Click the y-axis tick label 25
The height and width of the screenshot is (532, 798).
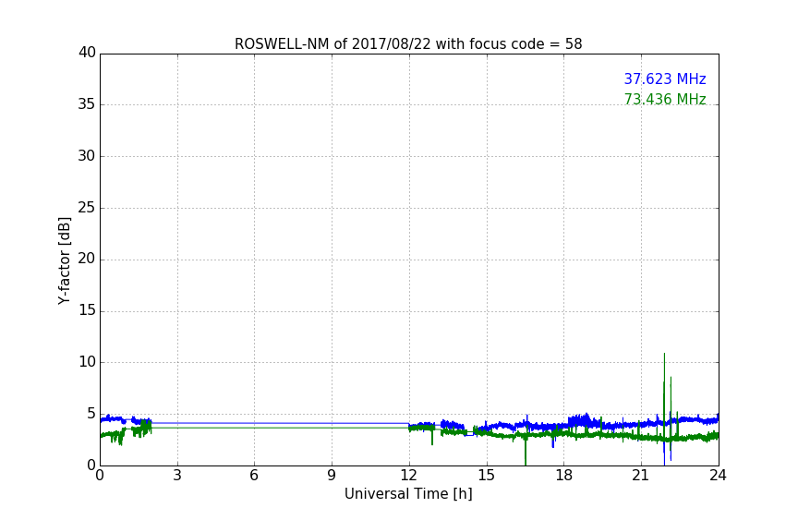87,208
